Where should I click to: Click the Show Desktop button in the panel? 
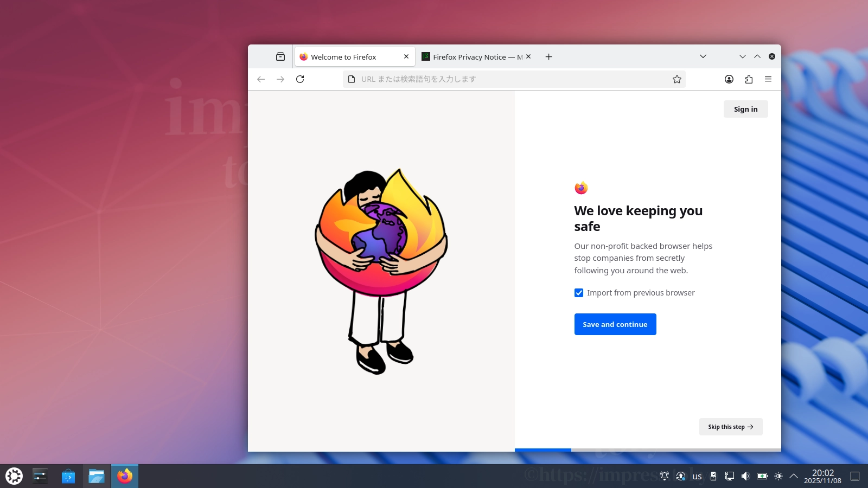[855, 476]
